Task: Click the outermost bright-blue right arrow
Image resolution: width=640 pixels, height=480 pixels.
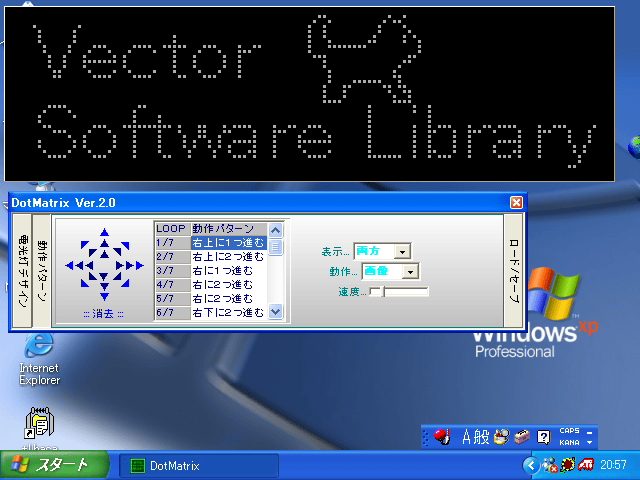Action: click(140, 265)
